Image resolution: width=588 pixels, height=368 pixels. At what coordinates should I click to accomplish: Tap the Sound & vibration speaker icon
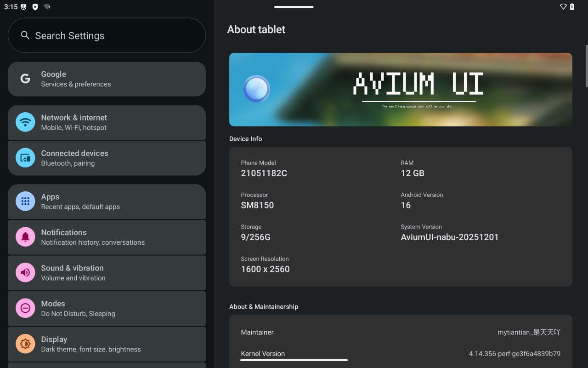[x=25, y=273]
